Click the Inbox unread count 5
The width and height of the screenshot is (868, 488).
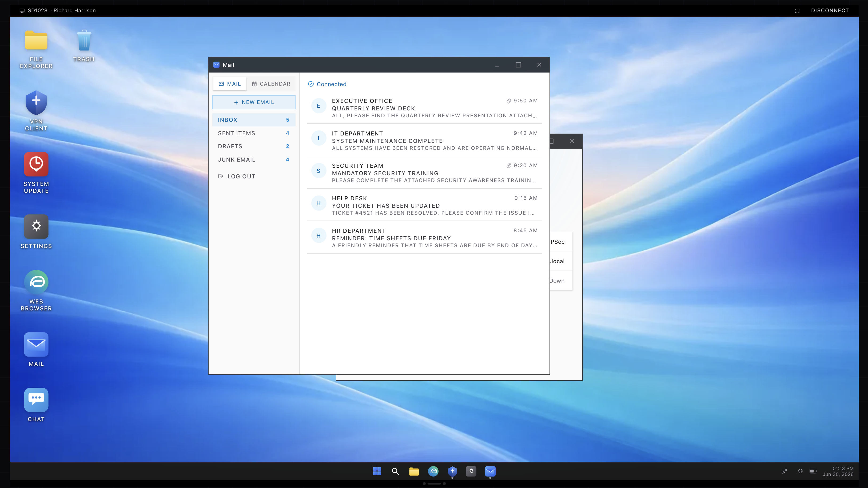click(288, 120)
